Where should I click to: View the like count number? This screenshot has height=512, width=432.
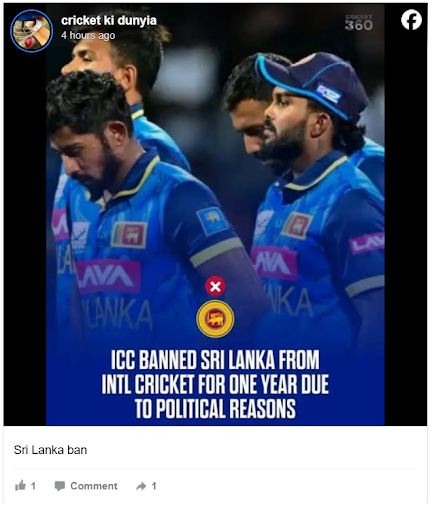click(33, 486)
